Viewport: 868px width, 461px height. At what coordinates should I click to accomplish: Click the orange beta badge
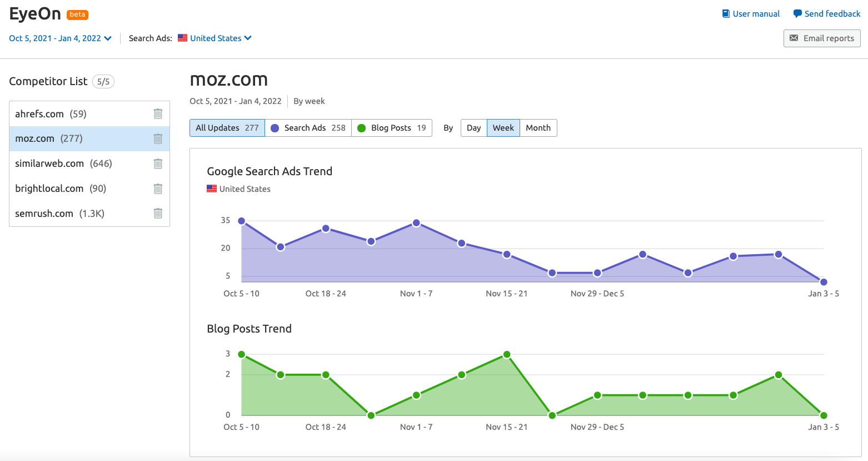(77, 14)
